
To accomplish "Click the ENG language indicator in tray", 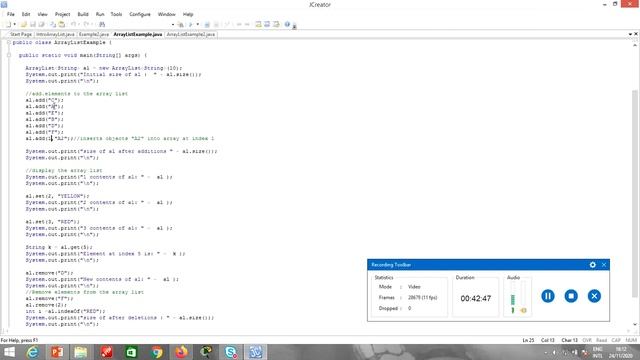I will tap(598, 350).
